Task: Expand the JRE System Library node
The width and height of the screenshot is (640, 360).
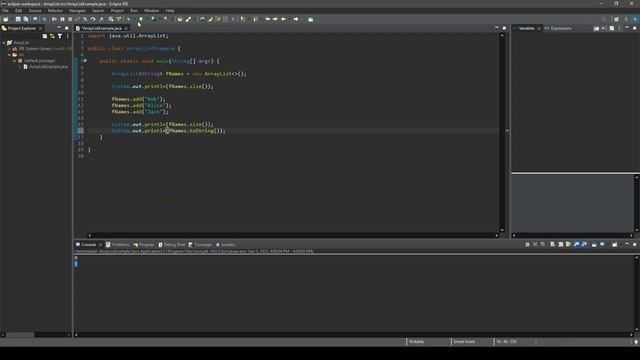Action: coord(9,49)
